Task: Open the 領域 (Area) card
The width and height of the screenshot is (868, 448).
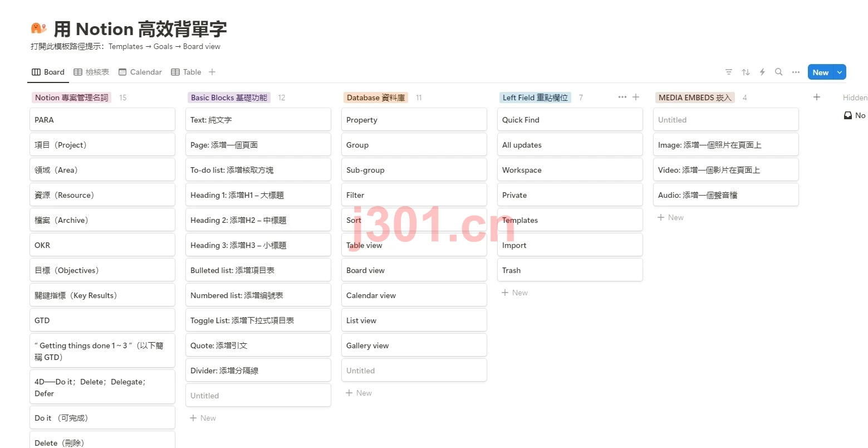Action: pos(102,170)
